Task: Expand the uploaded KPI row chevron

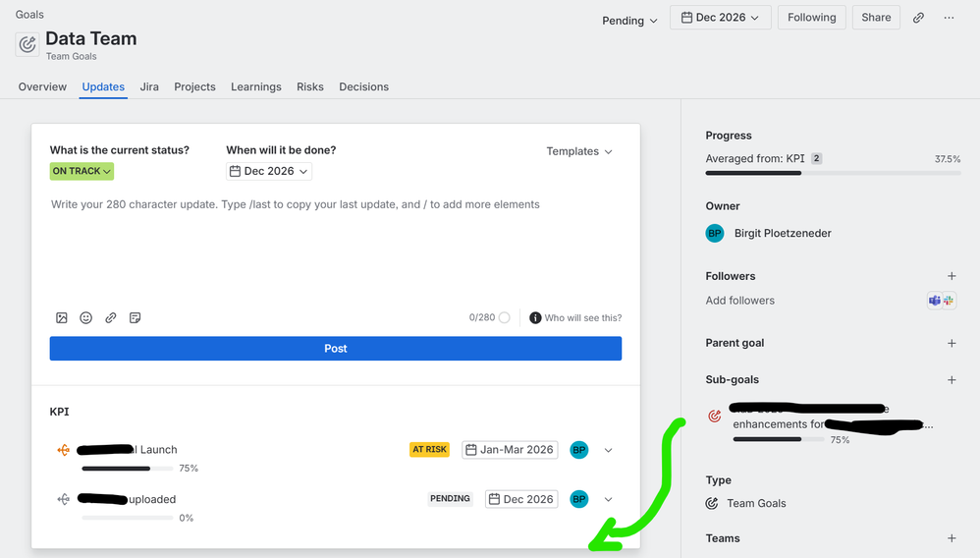Action: (x=608, y=499)
